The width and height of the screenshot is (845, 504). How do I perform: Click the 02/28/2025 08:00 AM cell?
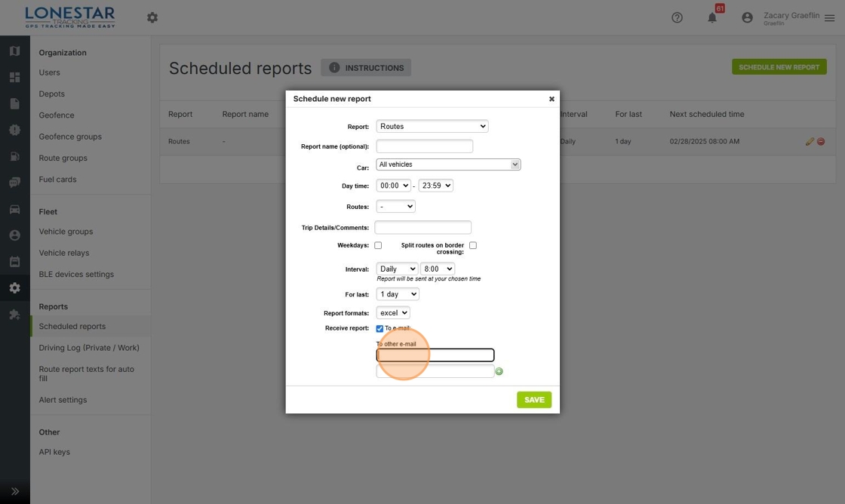pos(705,141)
